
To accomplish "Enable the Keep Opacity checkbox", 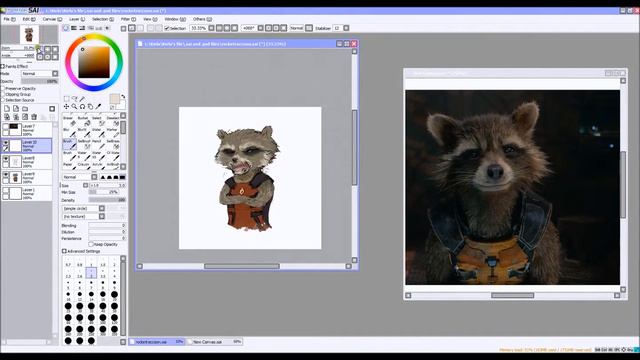I will tap(91, 244).
